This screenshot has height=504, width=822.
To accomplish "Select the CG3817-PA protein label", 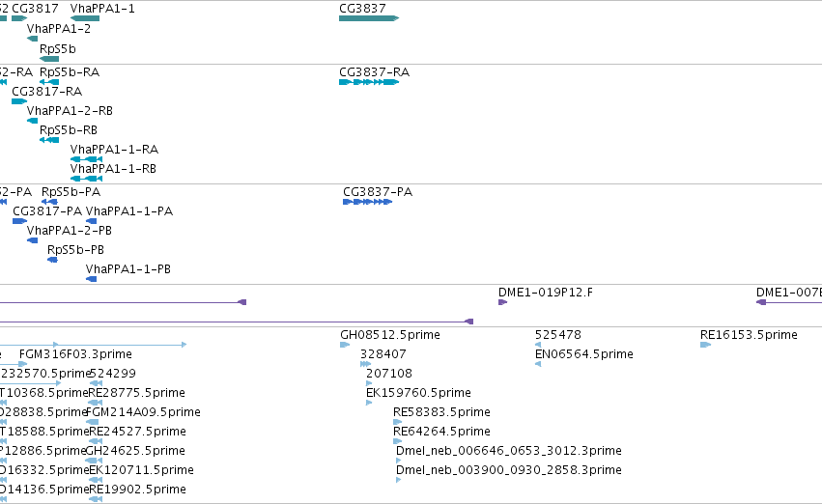I will pyautogui.click(x=47, y=211).
